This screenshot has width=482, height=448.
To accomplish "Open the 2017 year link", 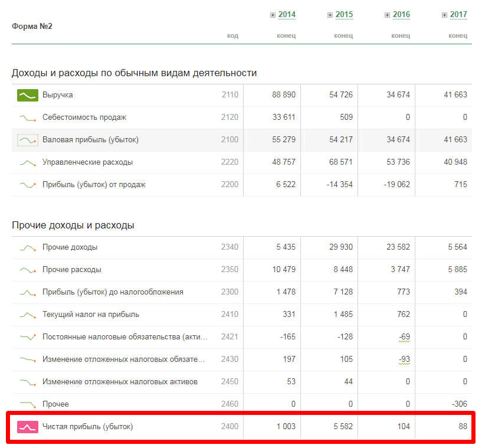I will pos(458,14).
